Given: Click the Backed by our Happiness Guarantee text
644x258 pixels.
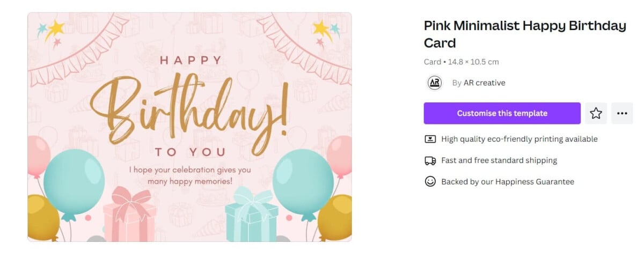Looking at the screenshot, I should (507, 182).
